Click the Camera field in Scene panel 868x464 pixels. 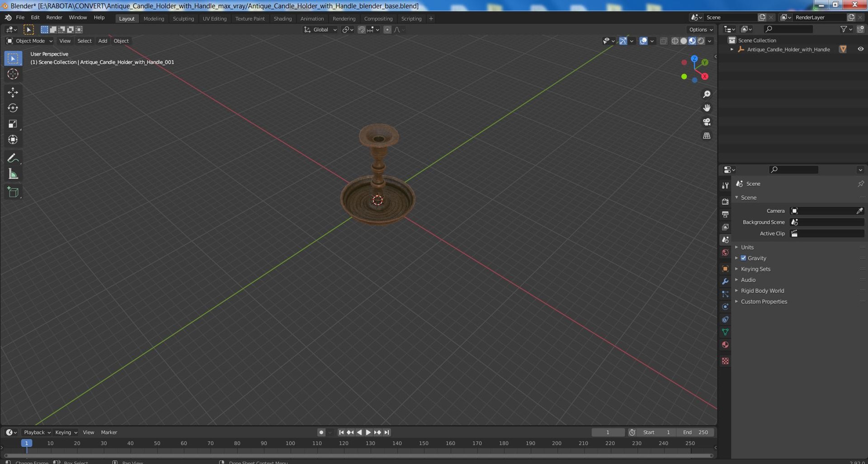pyautogui.click(x=827, y=211)
